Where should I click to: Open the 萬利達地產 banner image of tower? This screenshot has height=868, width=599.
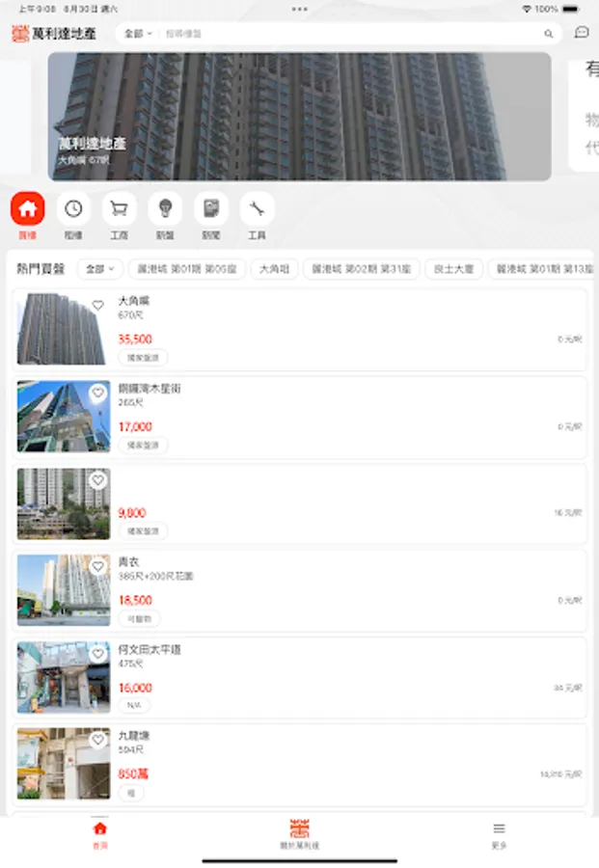pos(299,117)
